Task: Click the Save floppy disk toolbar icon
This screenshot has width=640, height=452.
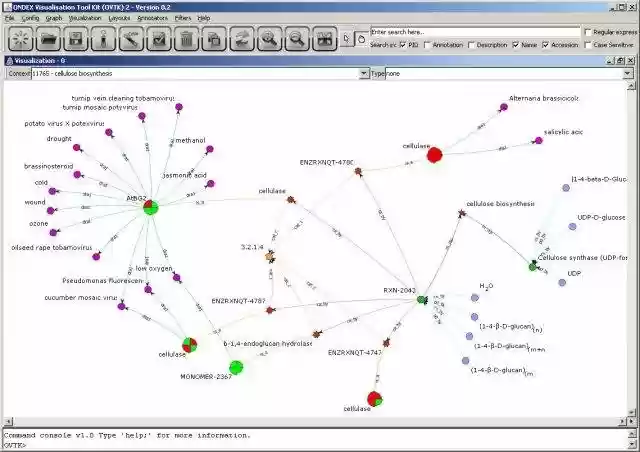Action: point(76,39)
